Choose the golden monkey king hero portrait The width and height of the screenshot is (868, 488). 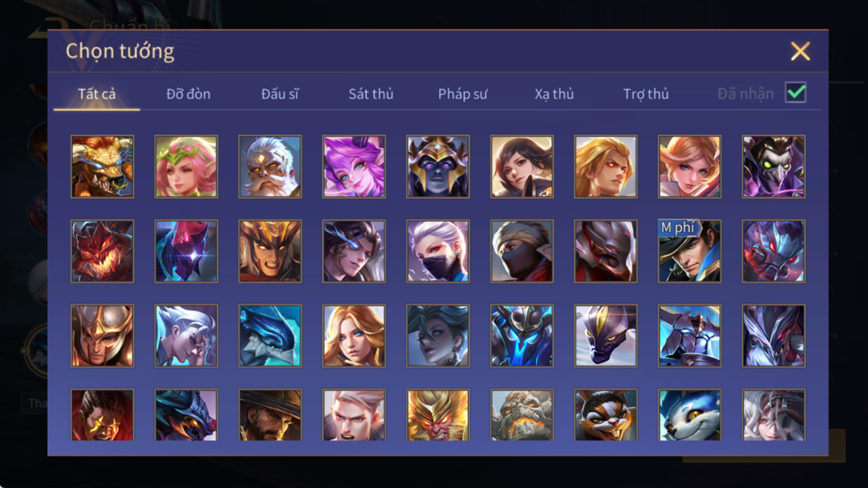438,415
